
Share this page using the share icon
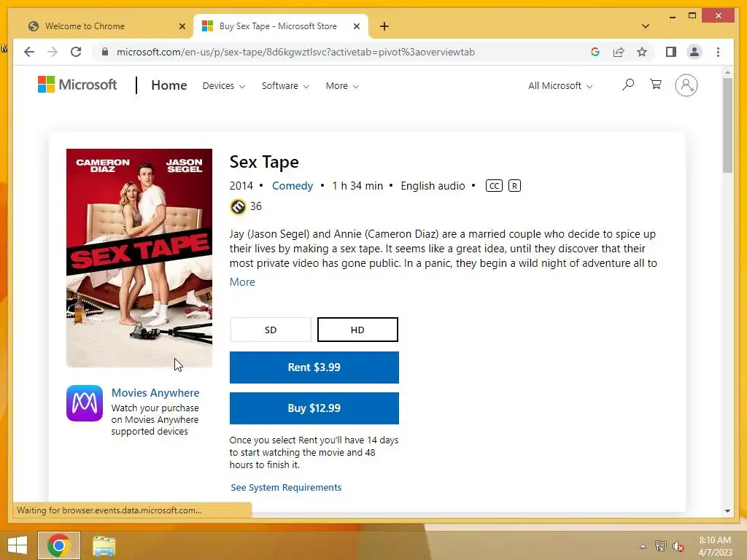(x=619, y=52)
